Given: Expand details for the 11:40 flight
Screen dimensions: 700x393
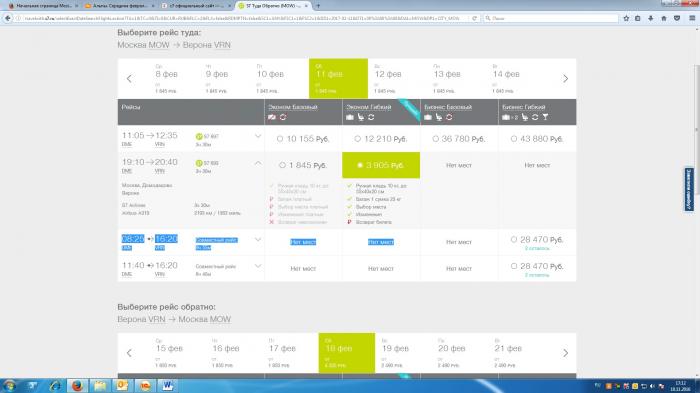Looking at the screenshot, I should [258, 266].
